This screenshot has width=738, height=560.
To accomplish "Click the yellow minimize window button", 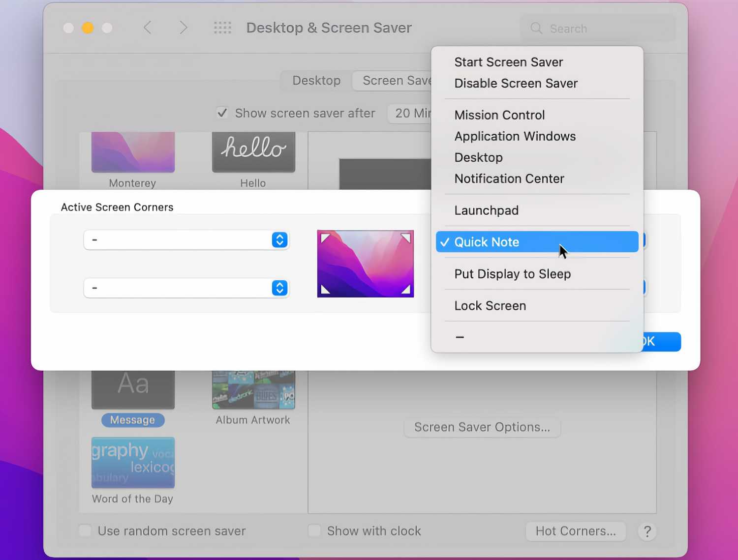I will pos(88,28).
